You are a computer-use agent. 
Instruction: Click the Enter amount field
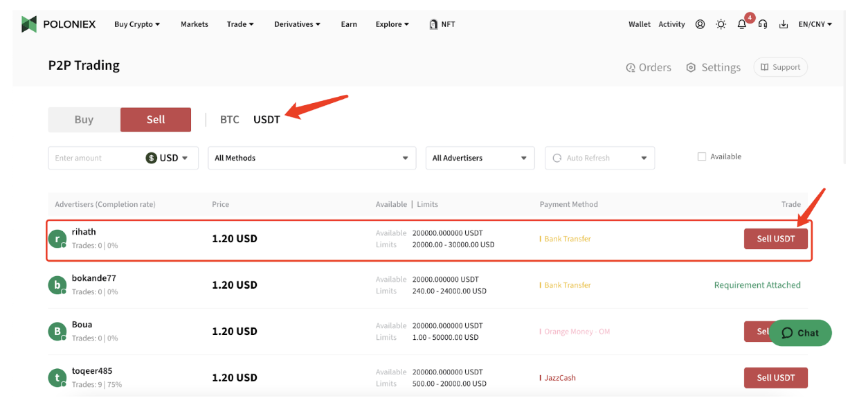97,158
